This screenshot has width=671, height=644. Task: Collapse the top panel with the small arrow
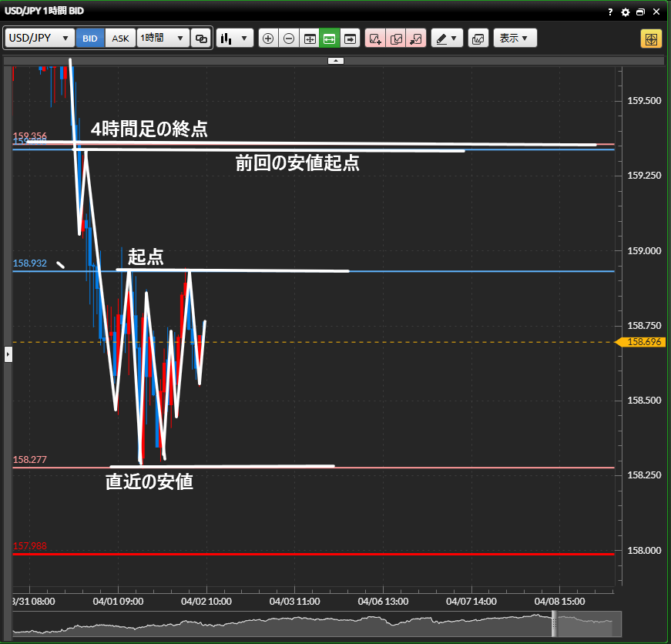tap(336, 60)
